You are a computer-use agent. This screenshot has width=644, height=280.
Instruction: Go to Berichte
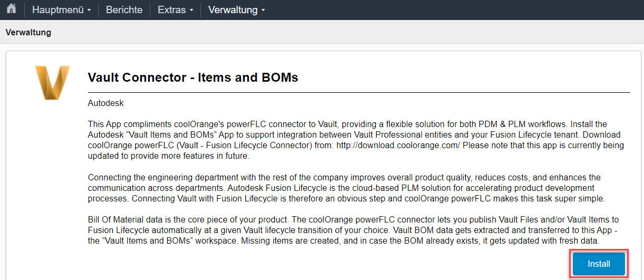(124, 10)
